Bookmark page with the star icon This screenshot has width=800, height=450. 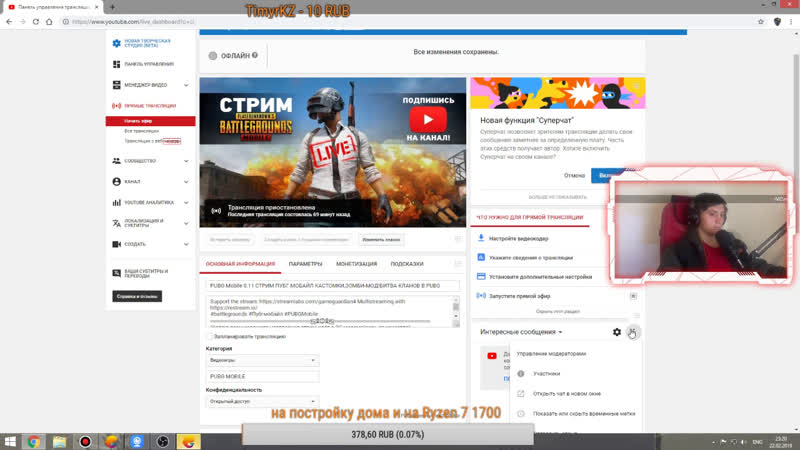coord(761,21)
